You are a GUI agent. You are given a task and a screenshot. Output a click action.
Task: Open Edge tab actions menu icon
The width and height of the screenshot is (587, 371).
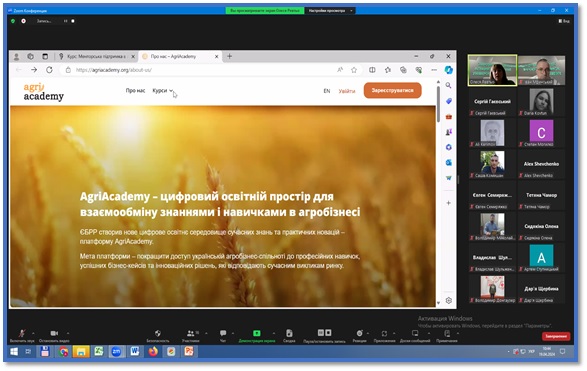(45, 57)
